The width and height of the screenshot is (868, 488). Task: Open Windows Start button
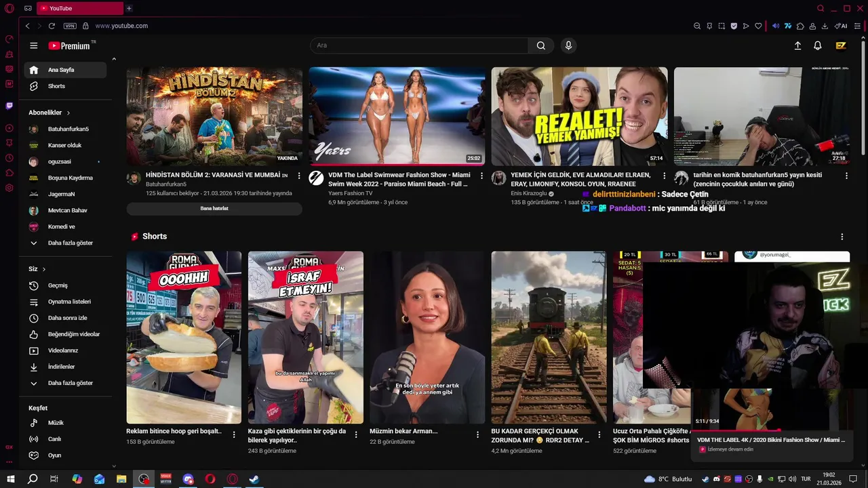click(10, 479)
